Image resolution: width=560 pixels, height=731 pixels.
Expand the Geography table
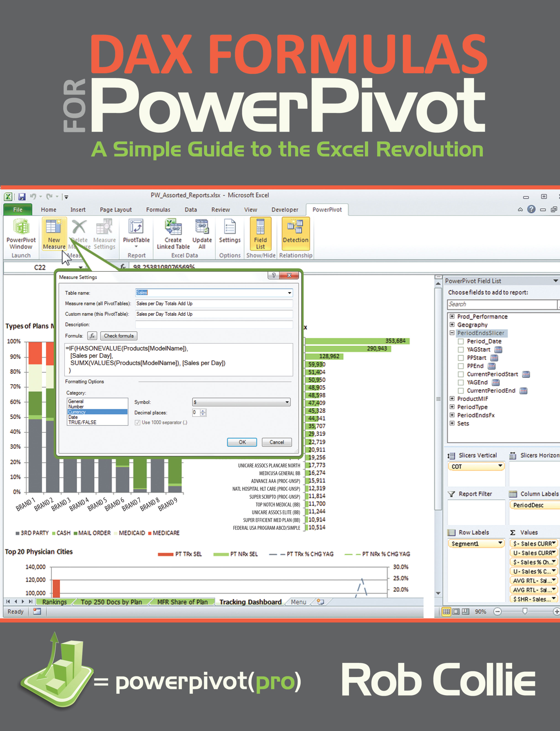(452, 325)
